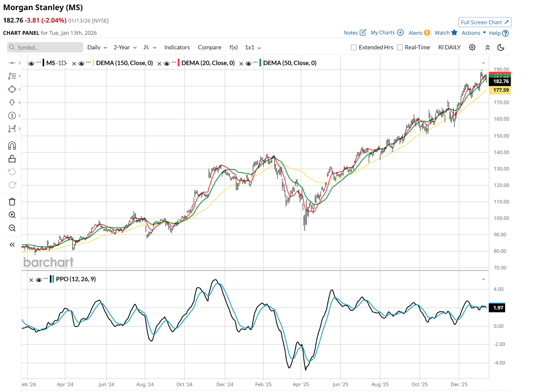The height and width of the screenshot is (392, 535).
Task: Click the lock drawings icon
Action: point(12,159)
